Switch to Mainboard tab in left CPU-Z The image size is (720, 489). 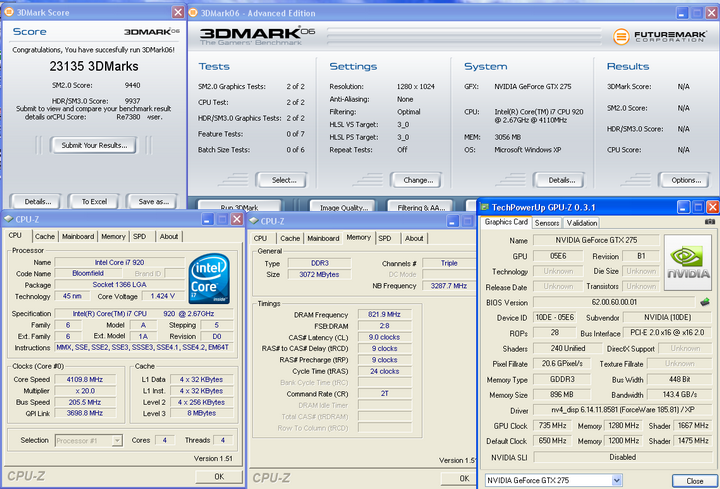pos(78,236)
